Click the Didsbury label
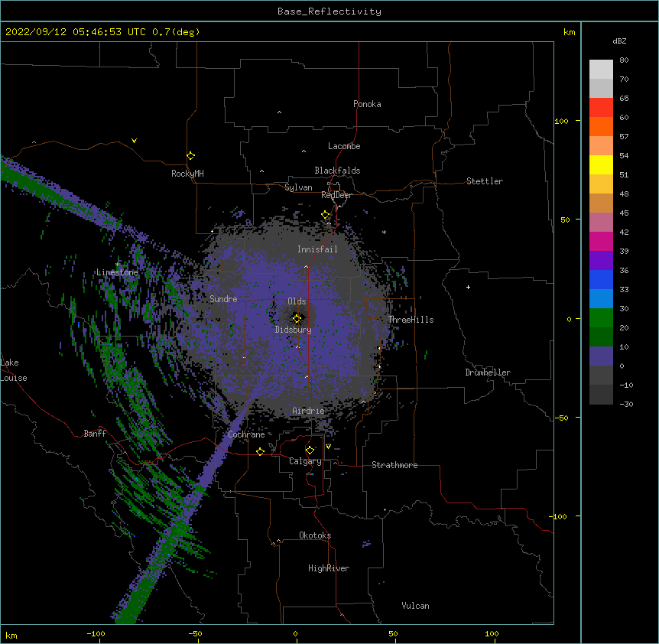This screenshot has width=659, height=644. coord(294,330)
